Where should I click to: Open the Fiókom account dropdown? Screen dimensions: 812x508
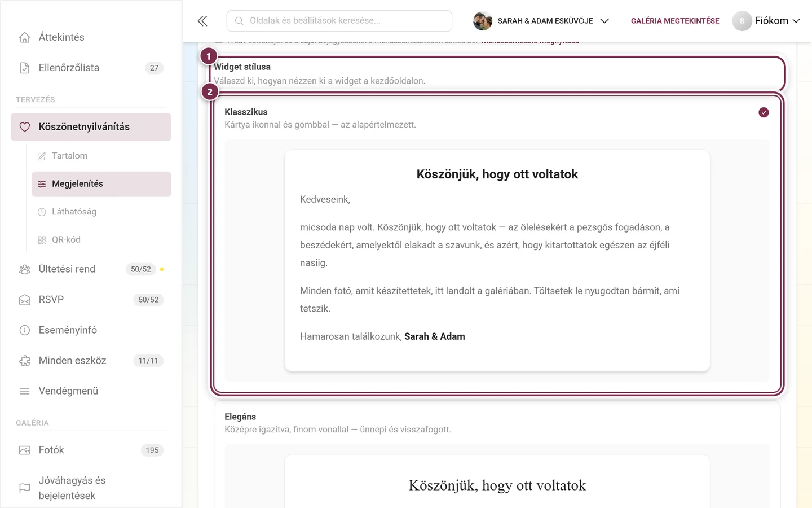click(x=766, y=21)
